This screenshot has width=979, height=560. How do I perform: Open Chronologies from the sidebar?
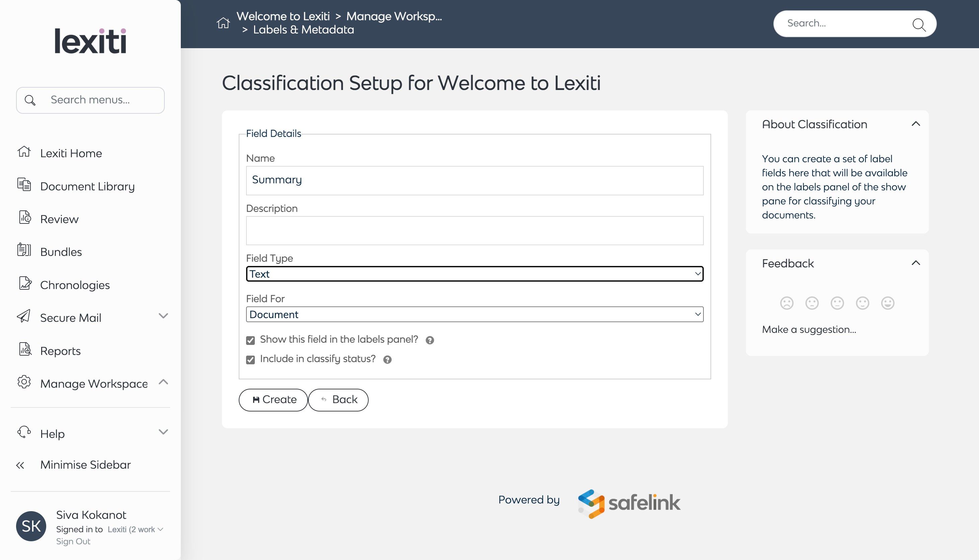click(75, 285)
